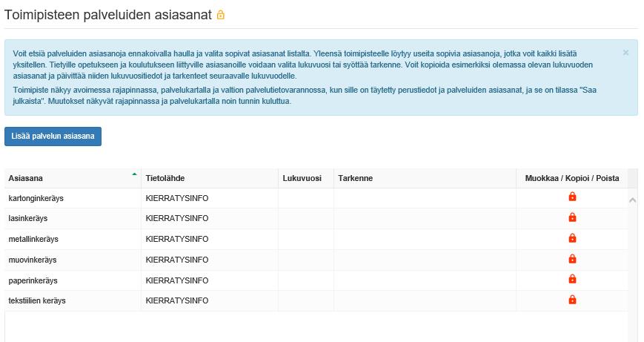Click the yellow lock icon beside page title

click(x=221, y=16)
